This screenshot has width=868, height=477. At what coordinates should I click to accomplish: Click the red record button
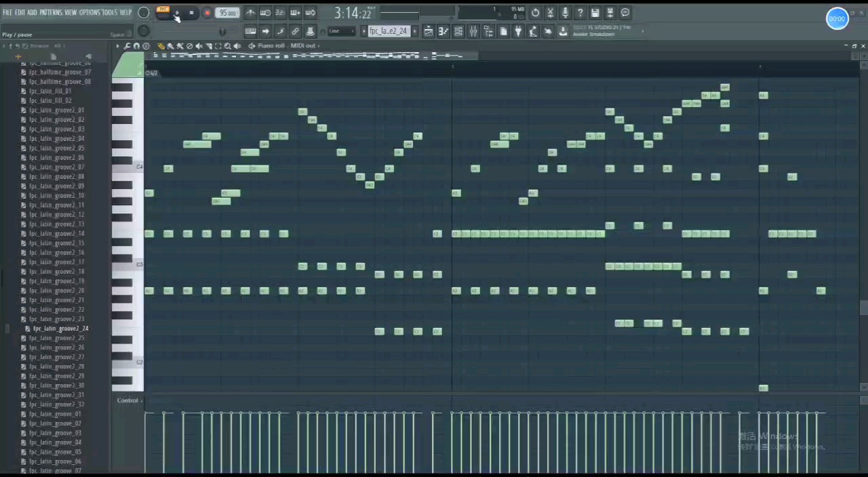208,13
